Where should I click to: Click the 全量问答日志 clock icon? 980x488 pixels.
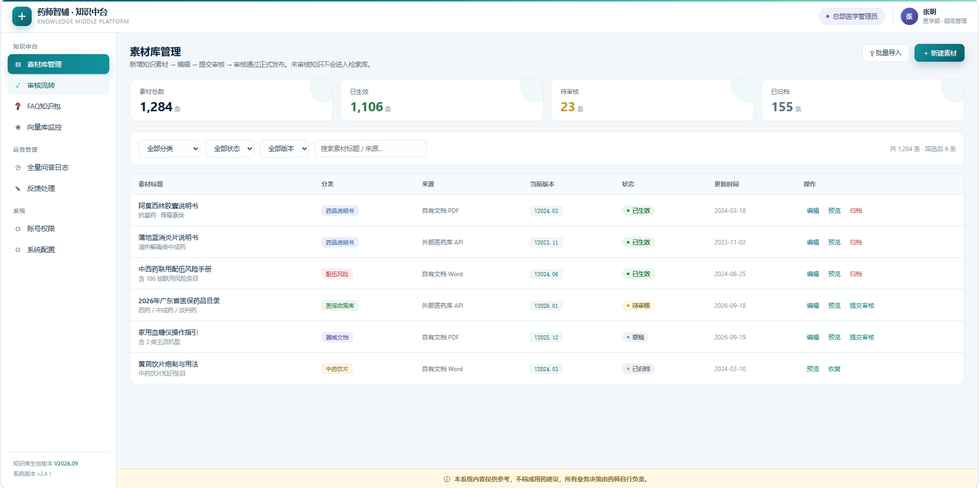(18, 167)
